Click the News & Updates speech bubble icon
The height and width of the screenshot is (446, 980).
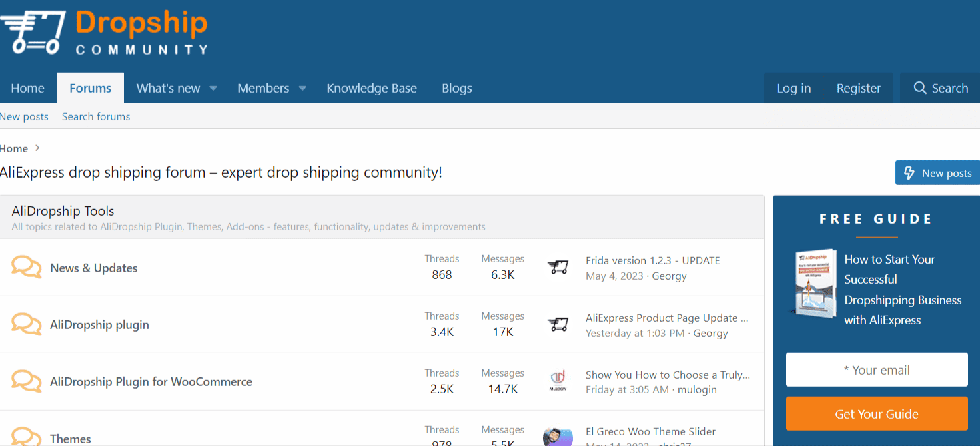coord(27,267)
